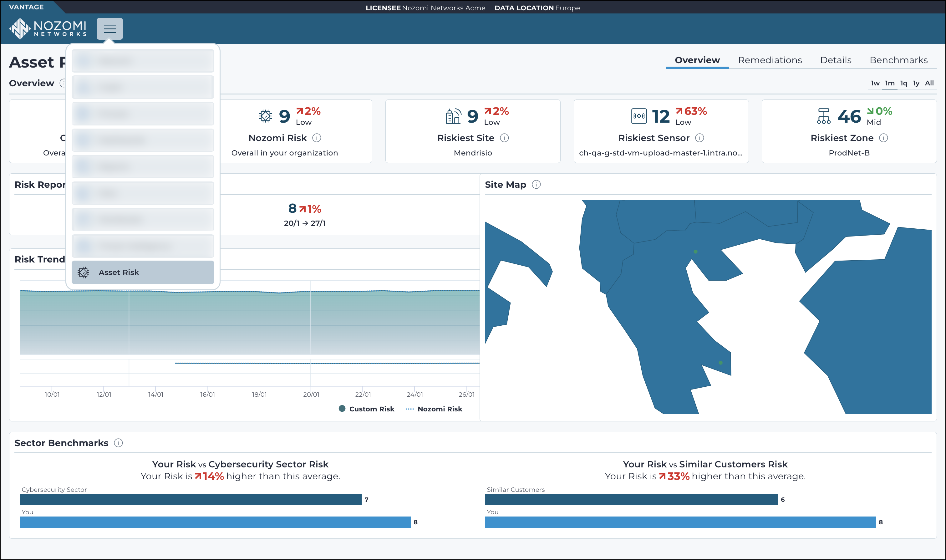Open the Mendrisio riskiest site
946x560 pixels.
pyautogui.click(x=472, y=153)
